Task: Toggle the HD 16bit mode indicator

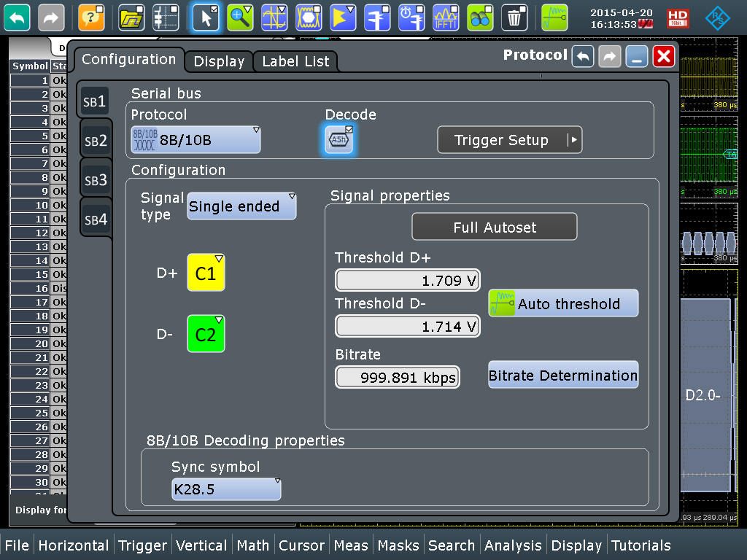Action: pos(678,18)
